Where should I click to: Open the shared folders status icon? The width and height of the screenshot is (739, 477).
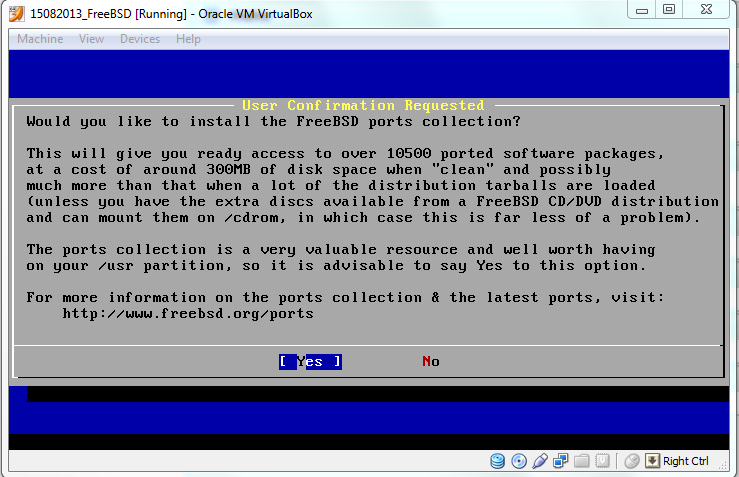pyautogui.click(x=581, y=461)
